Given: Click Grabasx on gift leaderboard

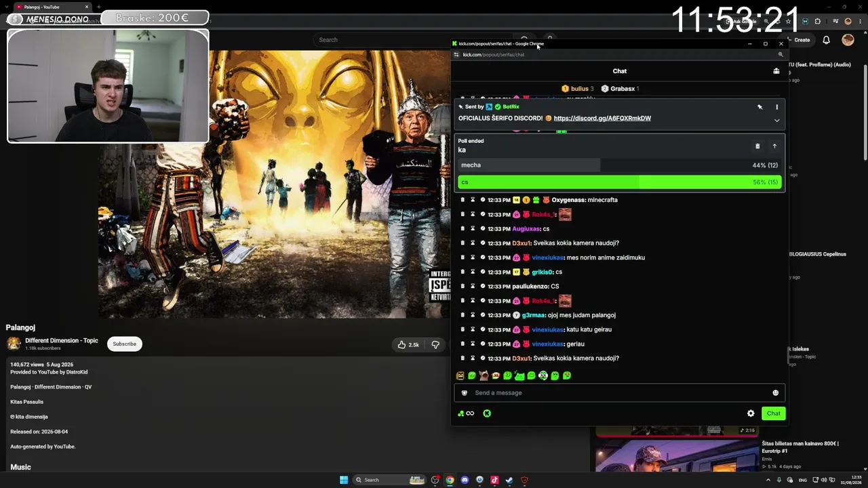Looking at the screenshot, I should pyautogui.click(x=623, y=89).
